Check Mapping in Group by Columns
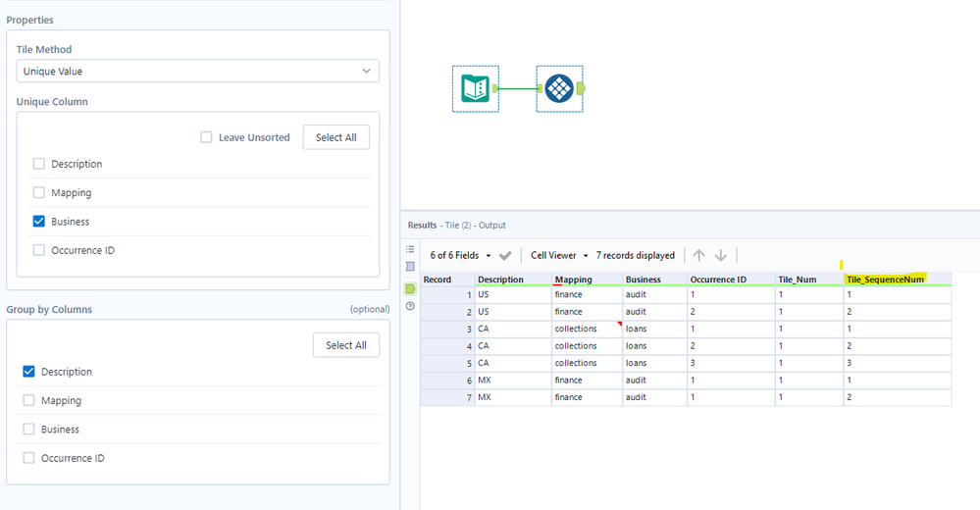This screenshot has width=980, height=510. click(28, 400)
